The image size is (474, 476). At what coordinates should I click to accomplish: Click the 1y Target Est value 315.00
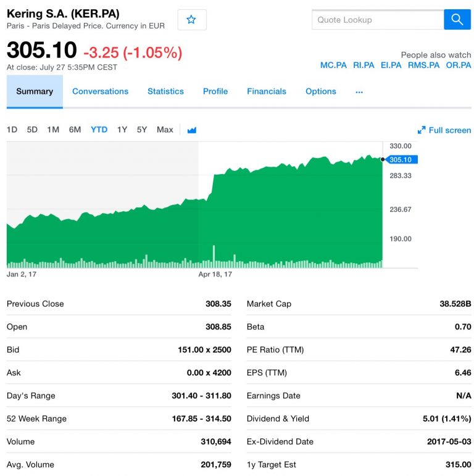tap(458, 465)
